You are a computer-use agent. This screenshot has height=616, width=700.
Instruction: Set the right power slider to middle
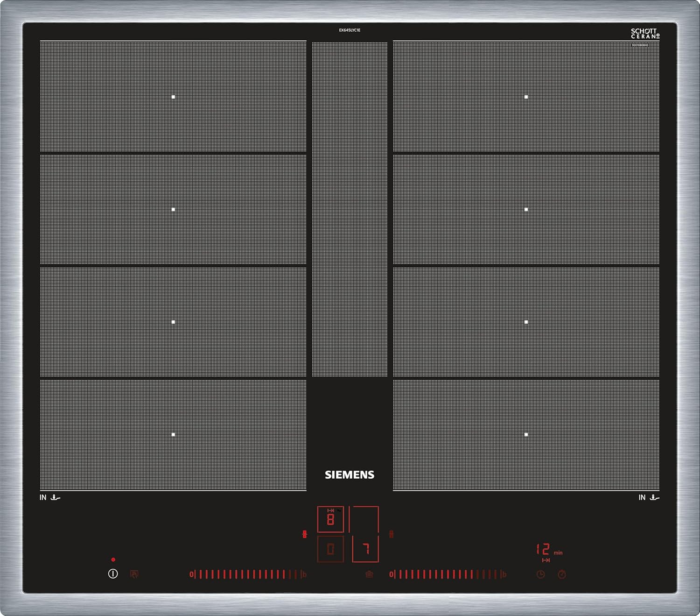pos(447,574)
